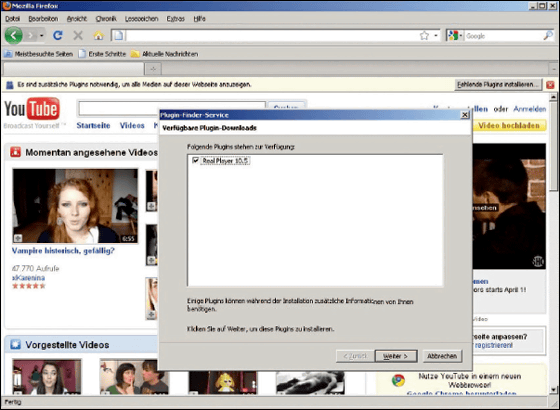The width and height of the screenshot is (560, 410).
Task: Open the Chronik menu
Action: [x=106, y=19]
